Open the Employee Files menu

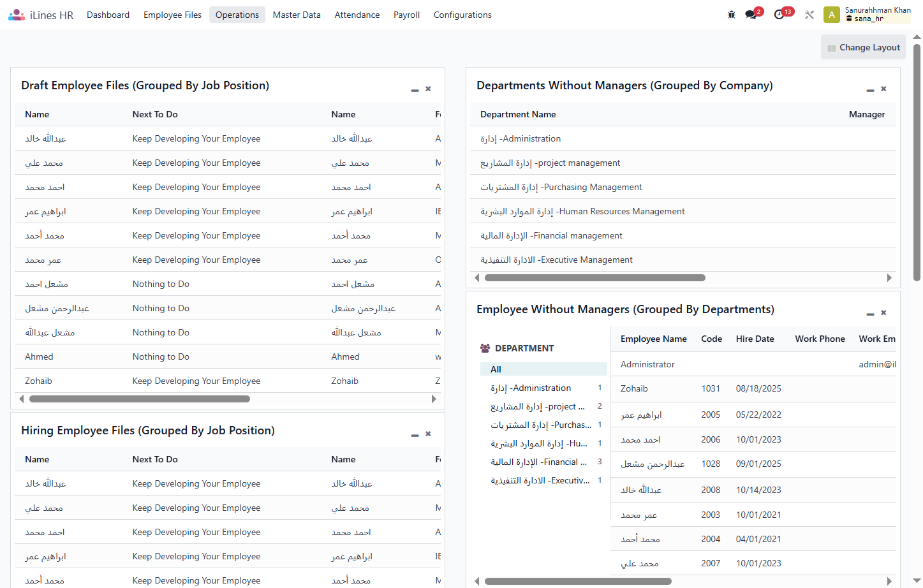(172, 15)
